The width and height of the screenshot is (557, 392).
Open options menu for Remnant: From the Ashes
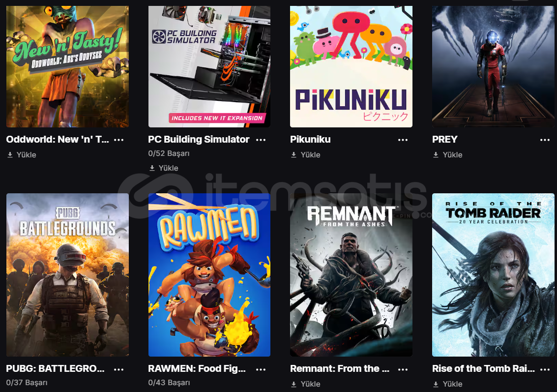pyautogui.click(x=403, y=369)
